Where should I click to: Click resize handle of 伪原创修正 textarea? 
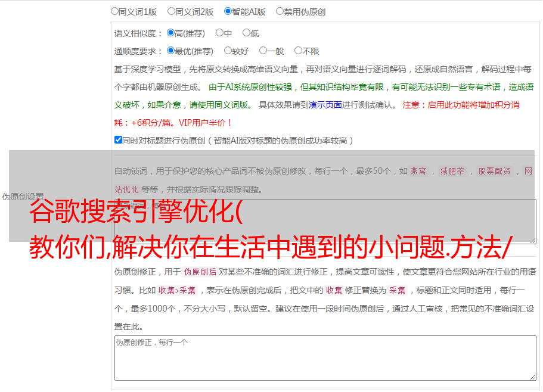coord(533,378)
